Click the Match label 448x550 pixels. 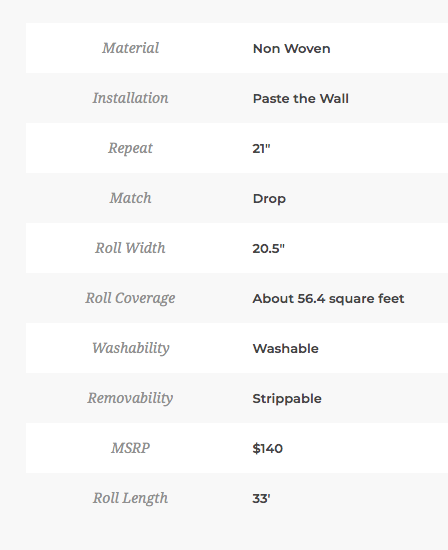tap(131, 198)
